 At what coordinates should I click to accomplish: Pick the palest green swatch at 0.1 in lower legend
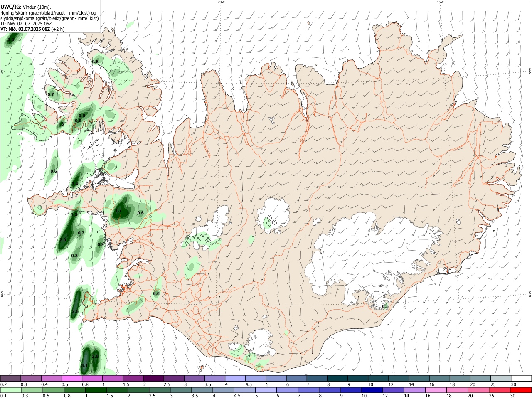[11, 390]
